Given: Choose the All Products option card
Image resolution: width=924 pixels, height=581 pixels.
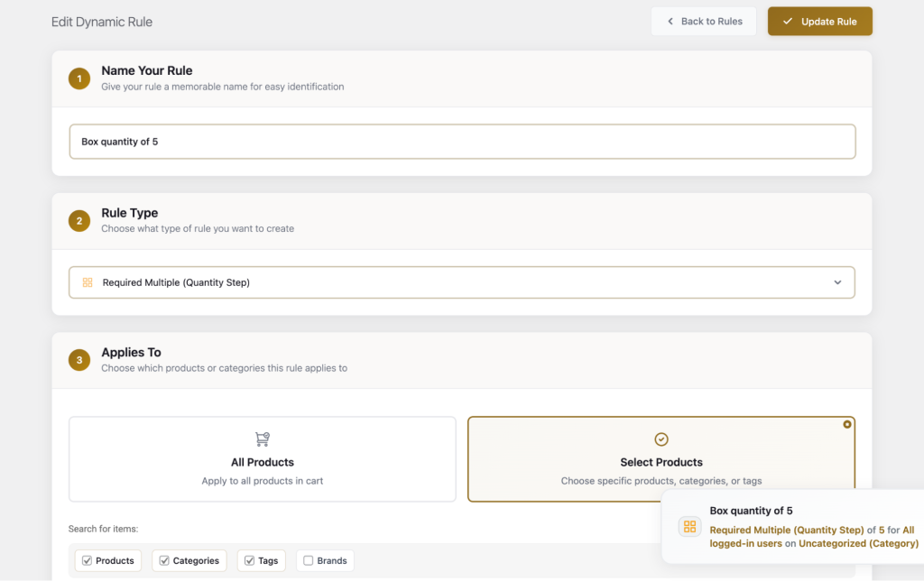Looking at the screenshot, I should (x=263, y=458).
